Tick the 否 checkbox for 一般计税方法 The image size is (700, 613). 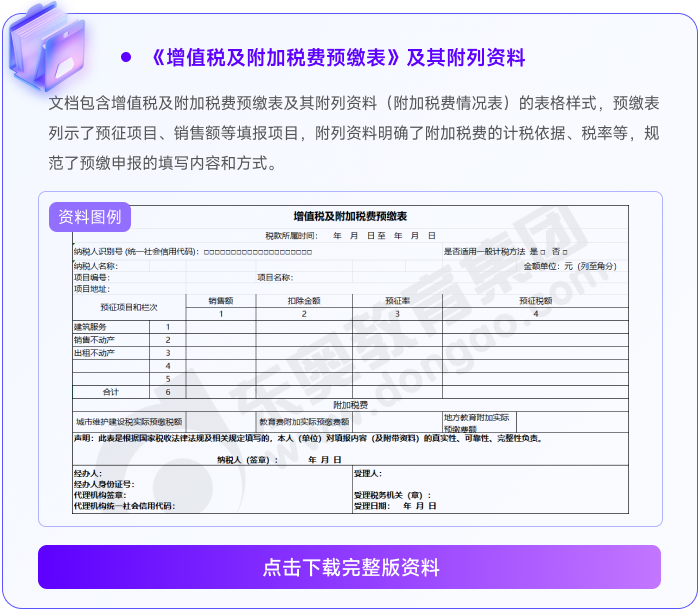(x=566, y=252)
